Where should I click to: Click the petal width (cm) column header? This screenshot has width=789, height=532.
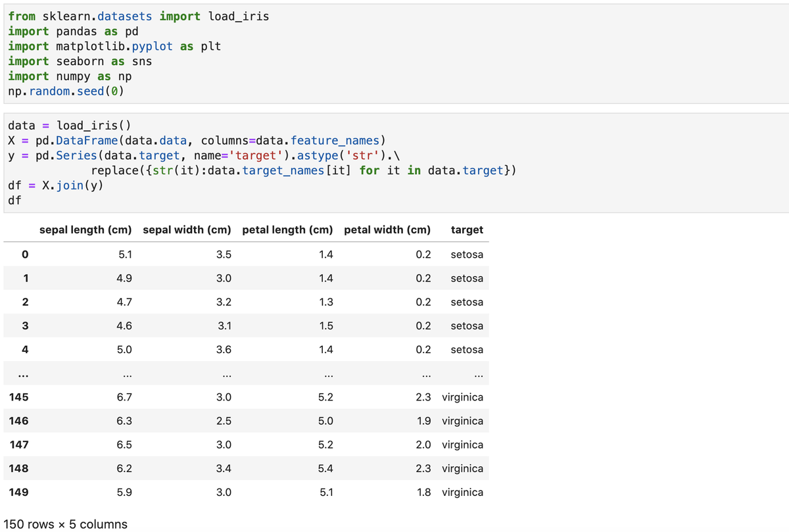pos(387,230)
